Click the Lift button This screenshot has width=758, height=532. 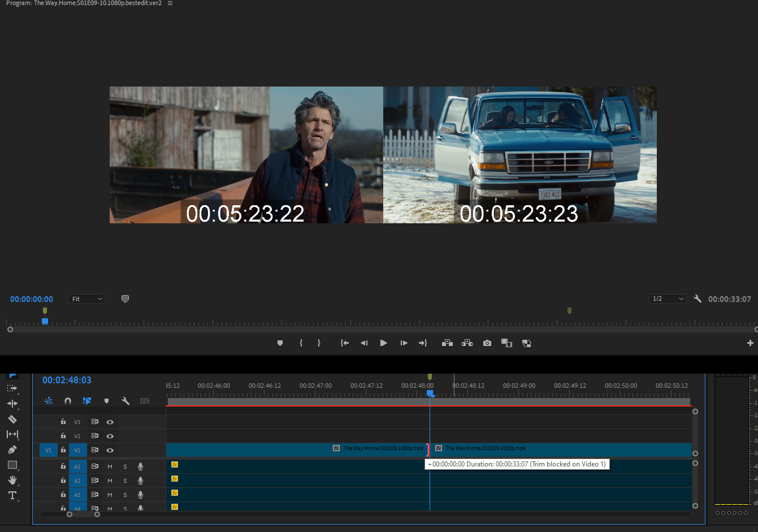(447, 343)
